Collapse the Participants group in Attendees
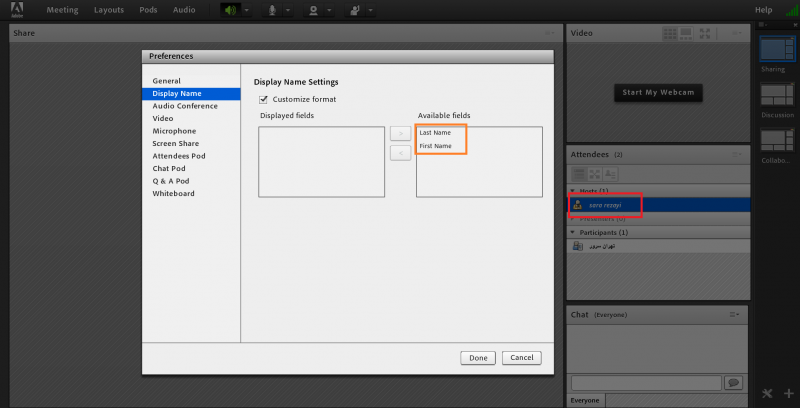 573,232
